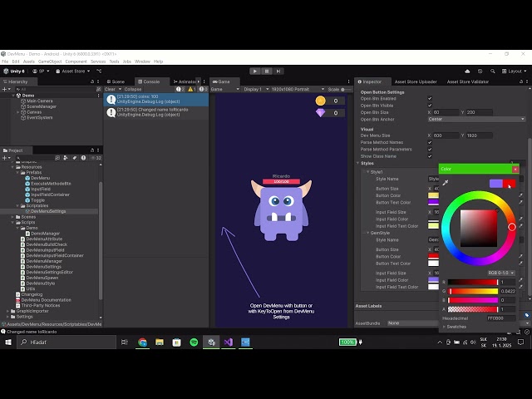
Task: Open the version control icon beside Asset Store
Action: point(99,71)
